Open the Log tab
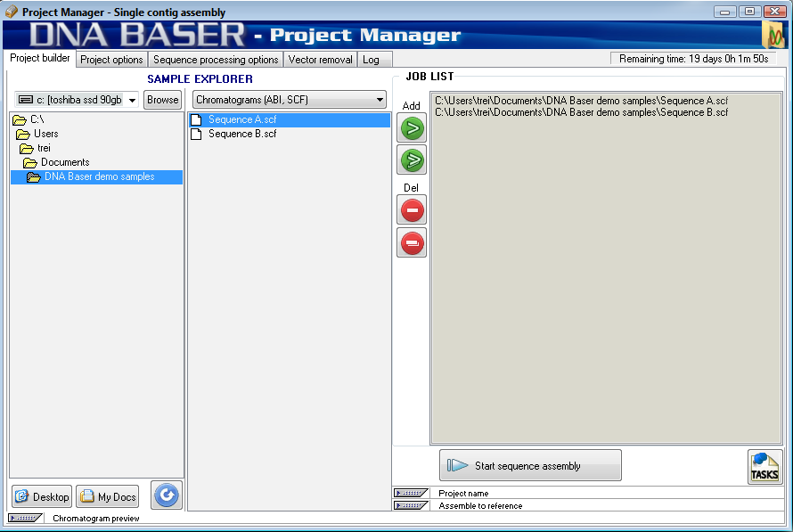The height and width of the screenshot is (532, 793). tap(375, 60)
